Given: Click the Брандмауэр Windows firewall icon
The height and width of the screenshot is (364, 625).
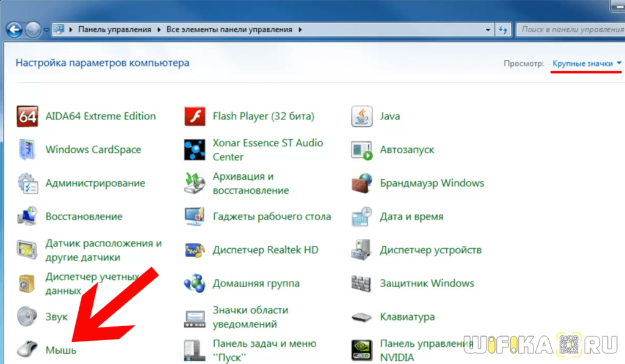Looking at the screenshot, I should coord(362,183).
